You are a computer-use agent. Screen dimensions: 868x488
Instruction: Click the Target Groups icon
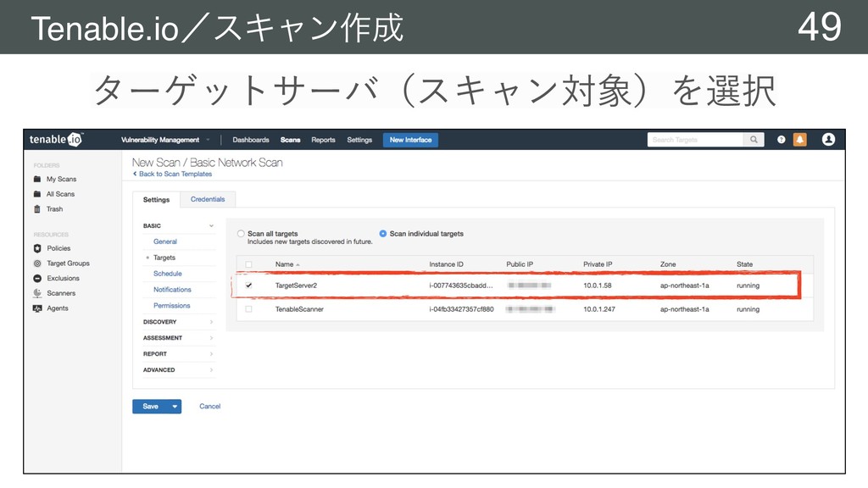[37, 263]
